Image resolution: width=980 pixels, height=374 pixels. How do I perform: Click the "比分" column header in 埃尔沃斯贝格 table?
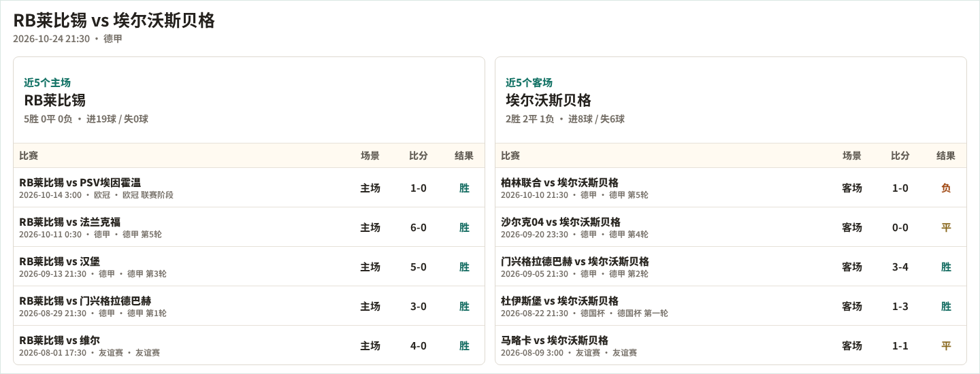(900, 156)
